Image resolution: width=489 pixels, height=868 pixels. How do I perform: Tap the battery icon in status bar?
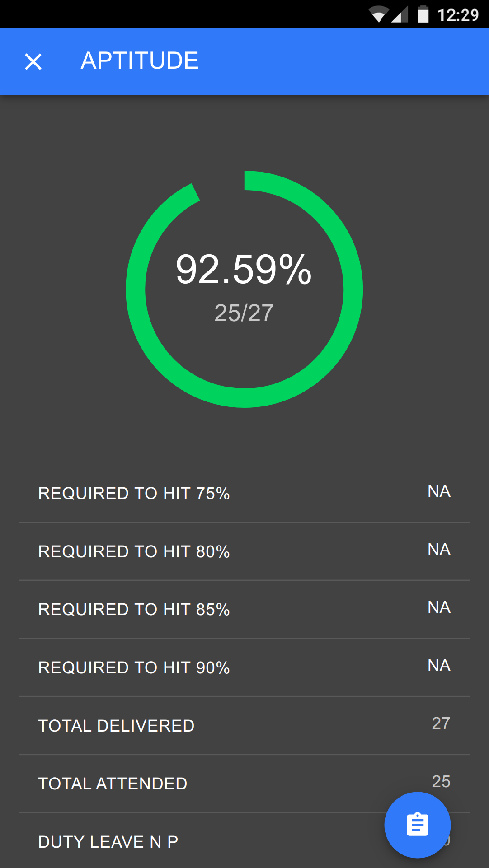coord(423,14)
